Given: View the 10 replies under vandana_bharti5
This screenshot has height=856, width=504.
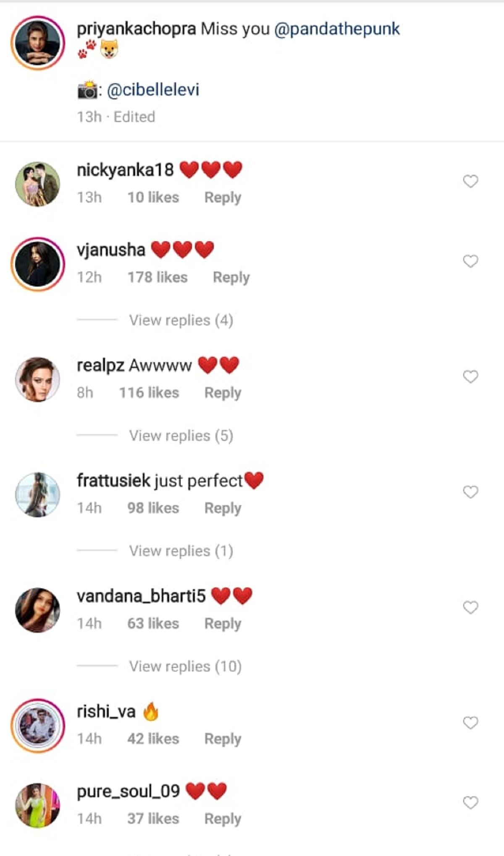Looking at the screenshot, I should [x=185, y=666].
